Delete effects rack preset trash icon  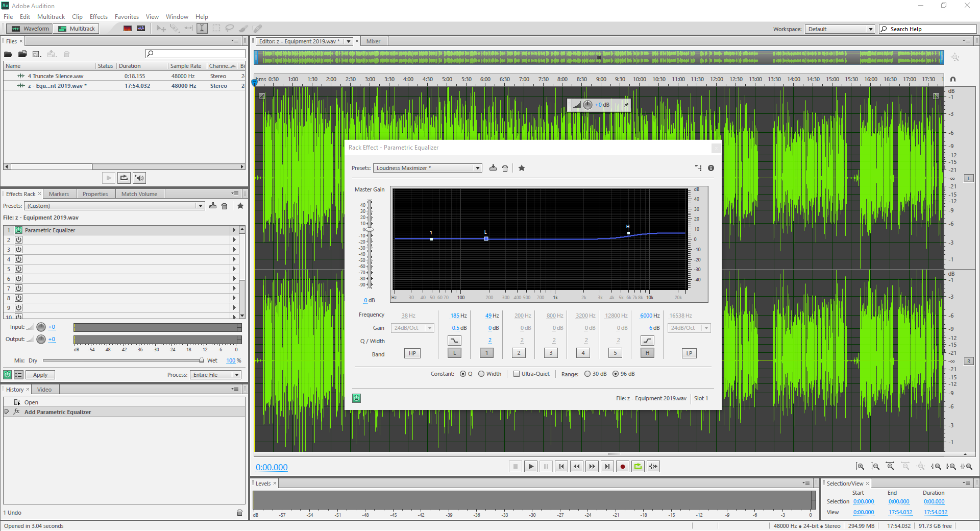pos(225,206)
